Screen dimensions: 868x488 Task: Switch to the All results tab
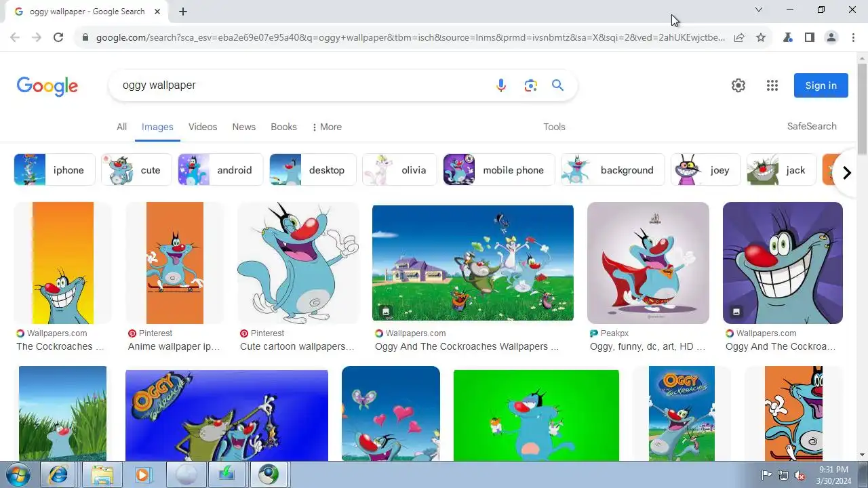[x=121, y=127]
